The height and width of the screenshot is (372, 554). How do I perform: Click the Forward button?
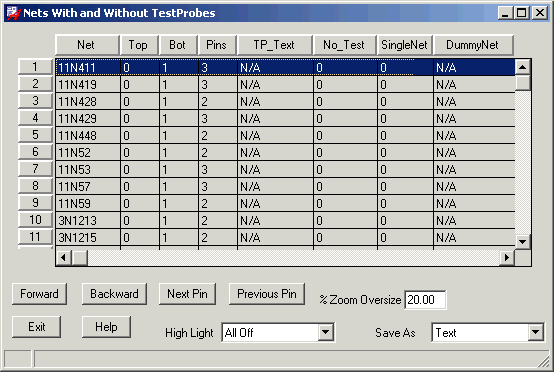tap(39, 294)
